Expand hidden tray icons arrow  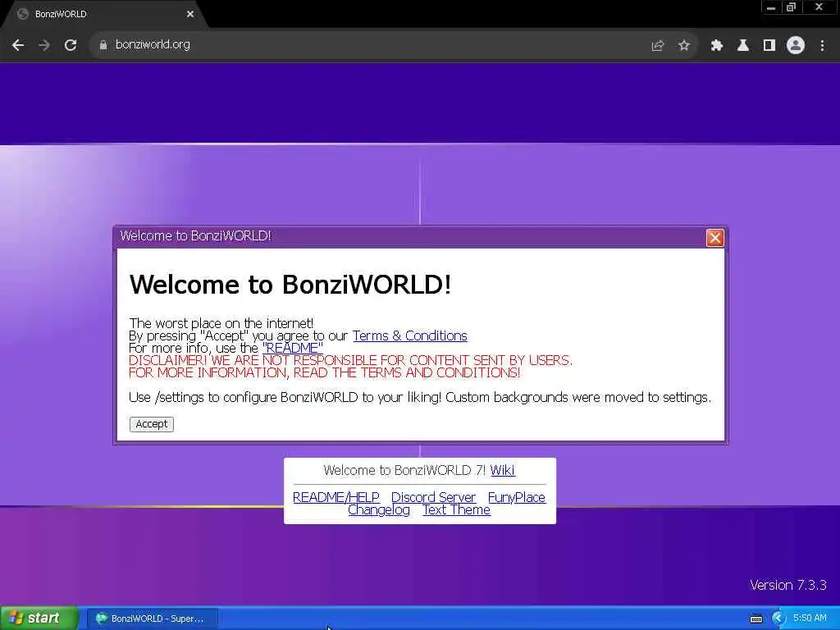tap(778, 619)
